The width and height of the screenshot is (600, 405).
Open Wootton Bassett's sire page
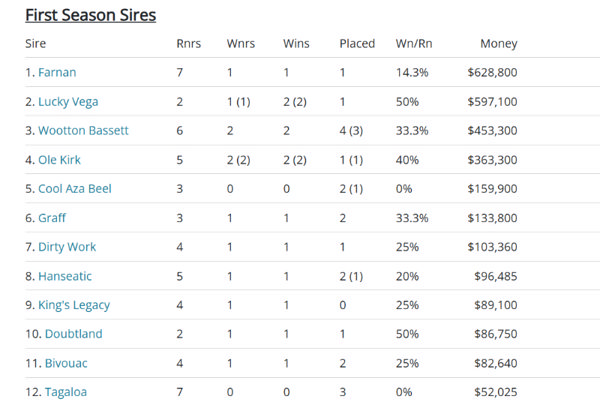[x=83, y=130]
